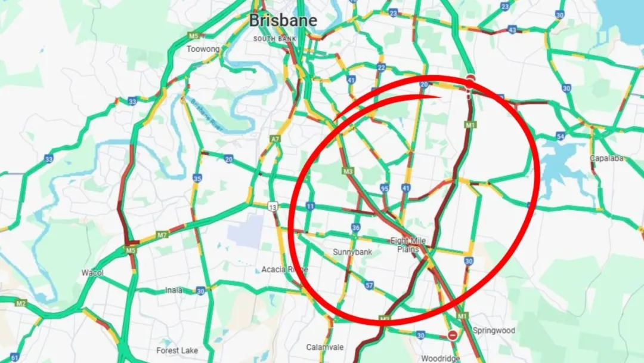
Task: Select the Acacia Ridge label
Action: coord(284,270)
